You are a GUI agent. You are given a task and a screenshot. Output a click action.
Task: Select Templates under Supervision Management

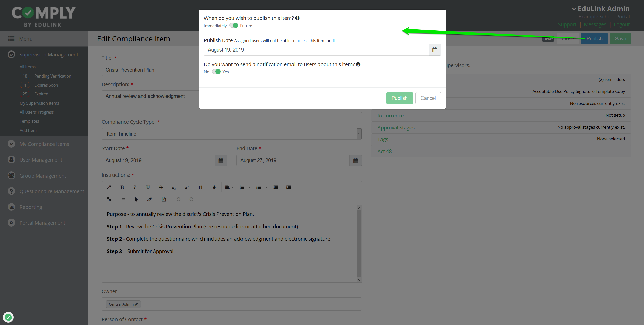pyautogui.click(x=29, y=121)
